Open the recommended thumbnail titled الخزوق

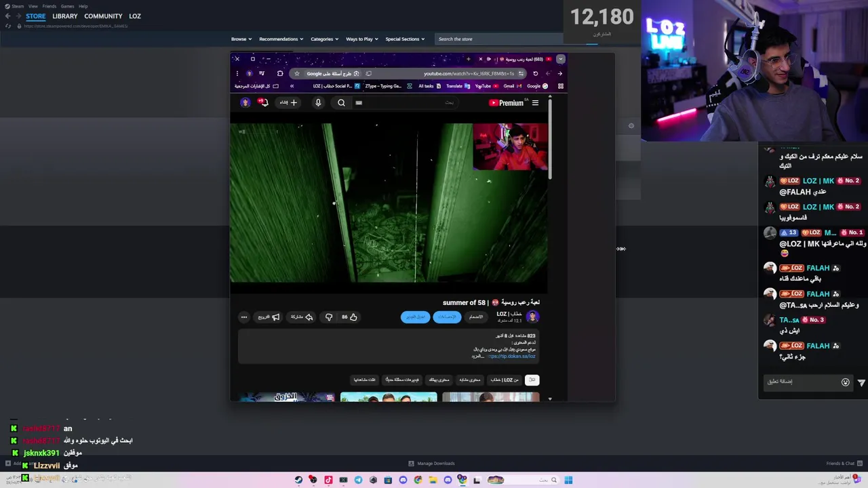(x=287, y=396)
